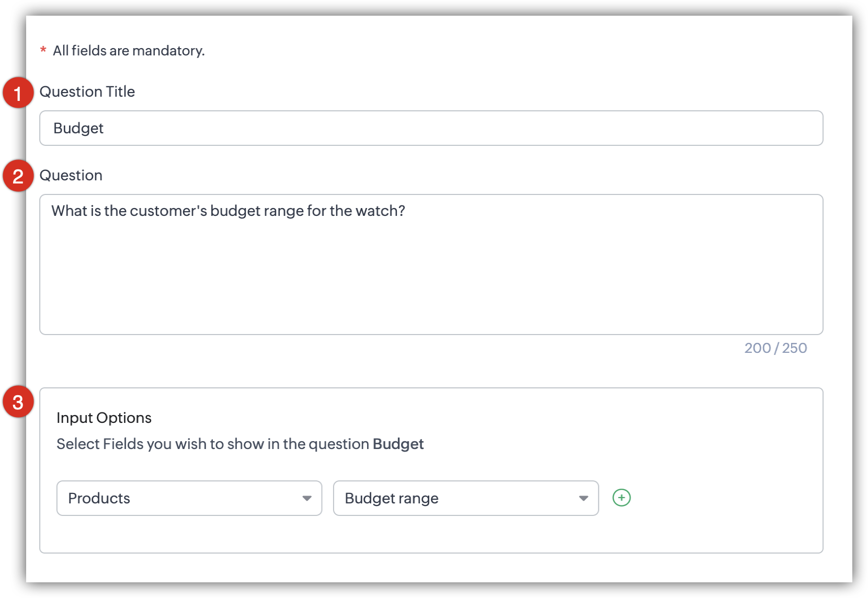Click the red mandatory asterisk
Image resolution: width=868 pixels, height=598 pixels.
click(x=43, y=50)
